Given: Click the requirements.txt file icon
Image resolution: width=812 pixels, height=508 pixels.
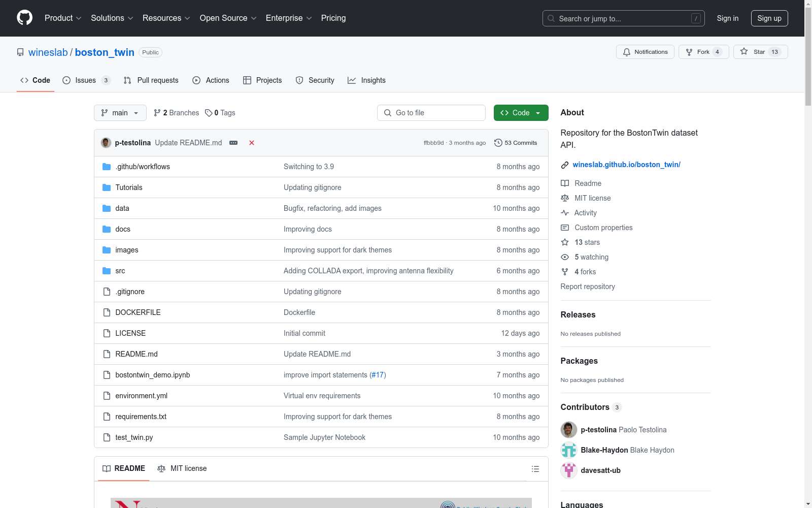Looking at the screenshot, I should coord(107,417).
